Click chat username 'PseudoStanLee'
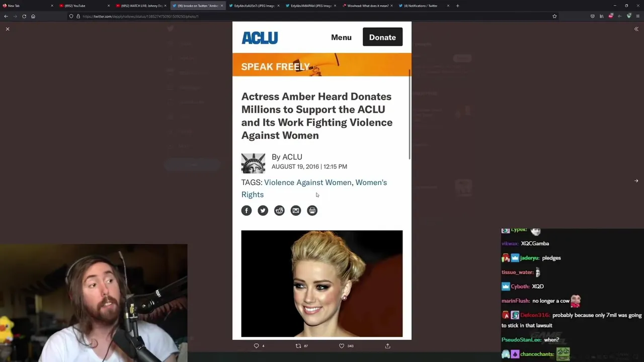644x362 pixels. pyautogui.click(x=521, y=340)
